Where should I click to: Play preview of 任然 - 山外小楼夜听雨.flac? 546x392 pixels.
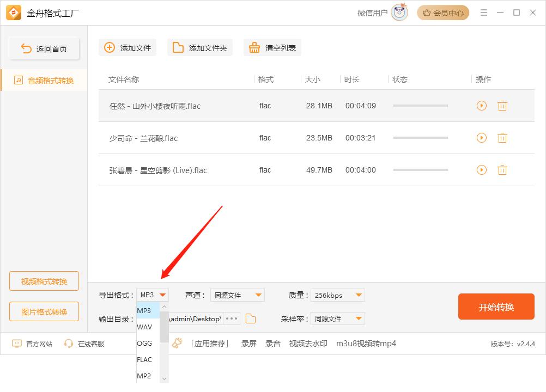[481, 106]
